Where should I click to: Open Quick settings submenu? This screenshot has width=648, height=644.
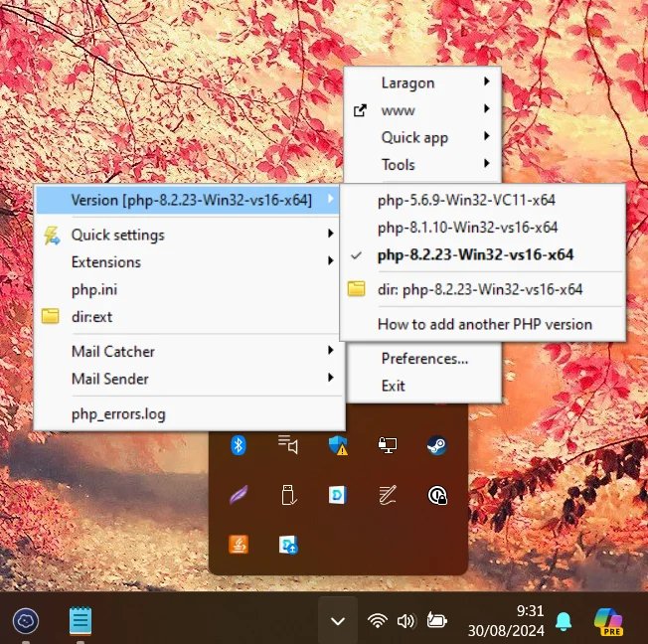[x=189, y=235]
